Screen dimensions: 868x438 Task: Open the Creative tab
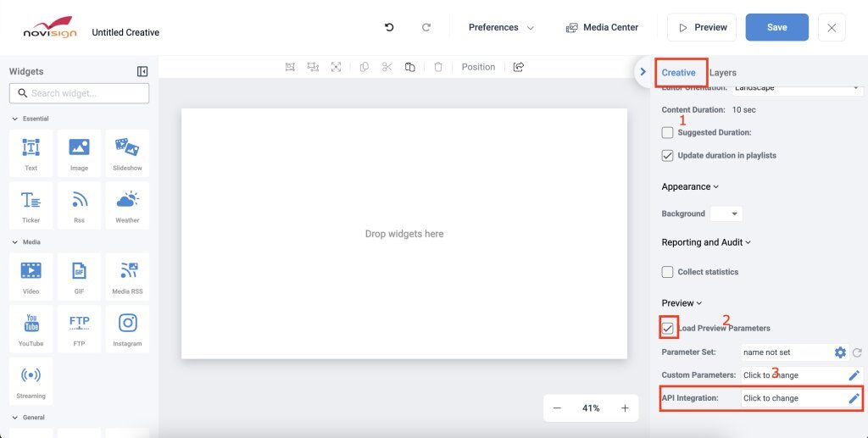click(678, 73)
